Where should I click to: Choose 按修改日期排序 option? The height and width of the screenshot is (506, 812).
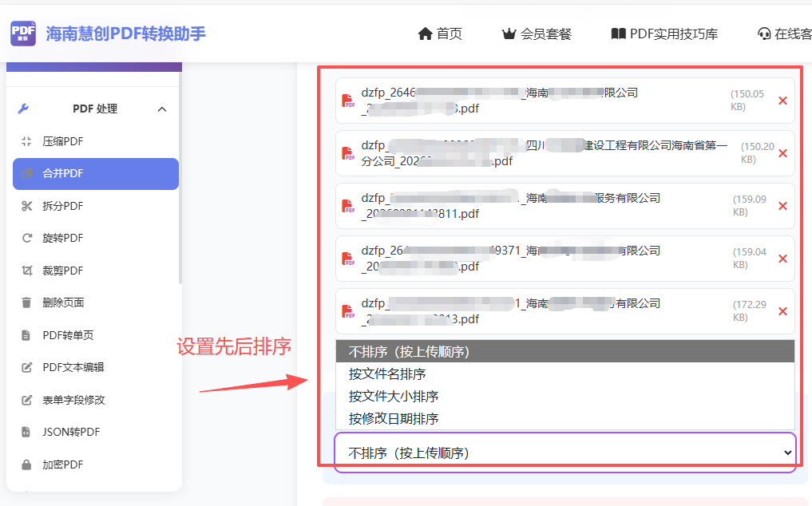click(x=565, y=418)
